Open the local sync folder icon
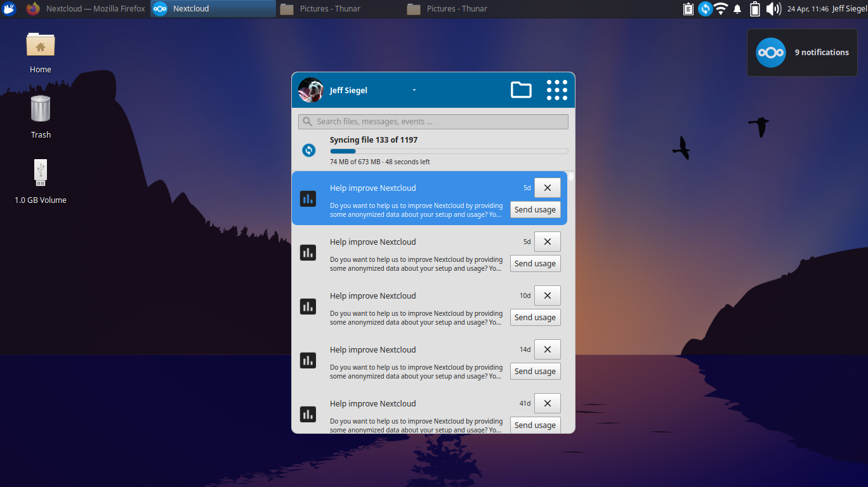 [x=521, y=90]
